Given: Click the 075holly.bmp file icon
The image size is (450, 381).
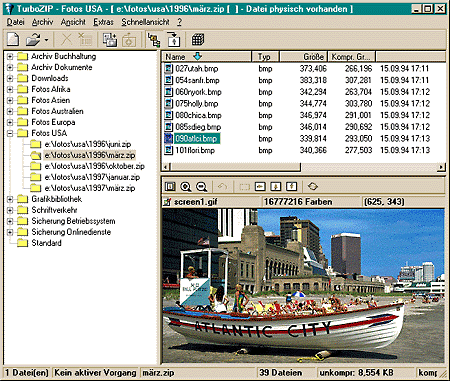Looking at the screenshot, I should (169, 104).
